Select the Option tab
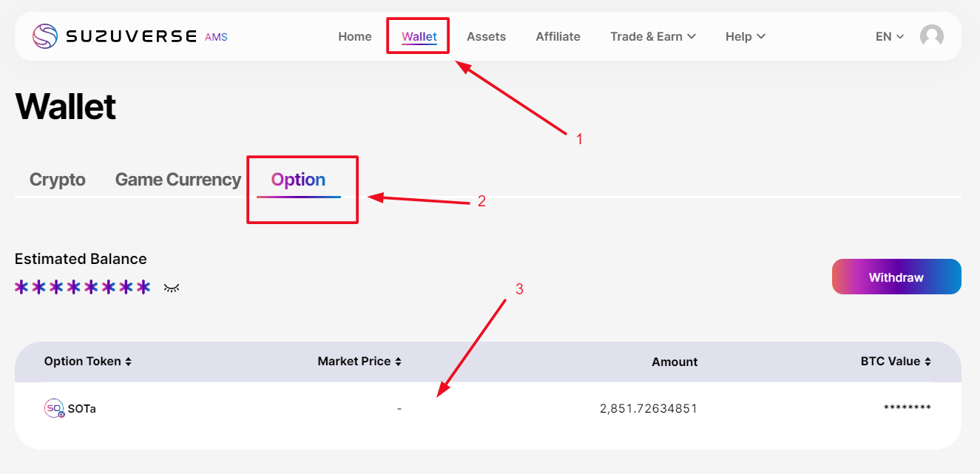Image resolution: width=980 pixels, height=474 pixels. pyautogui.click(x=298, y=180)
